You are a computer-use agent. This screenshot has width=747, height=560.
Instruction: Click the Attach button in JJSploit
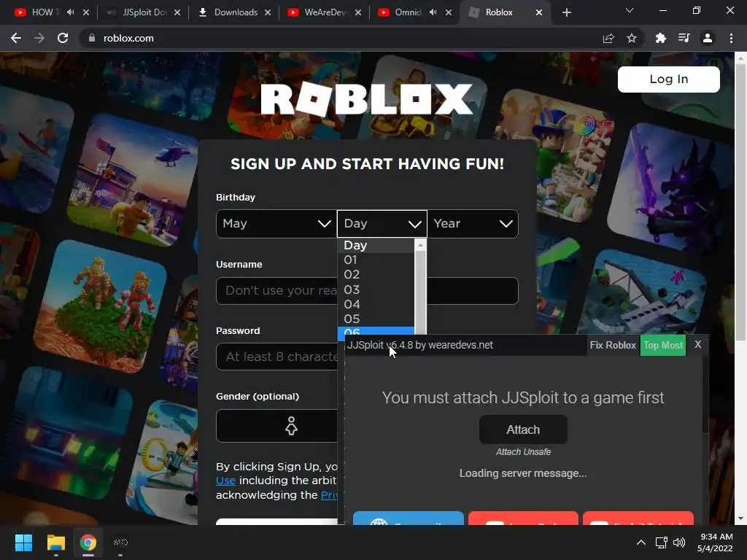click(x=523, y=429)
